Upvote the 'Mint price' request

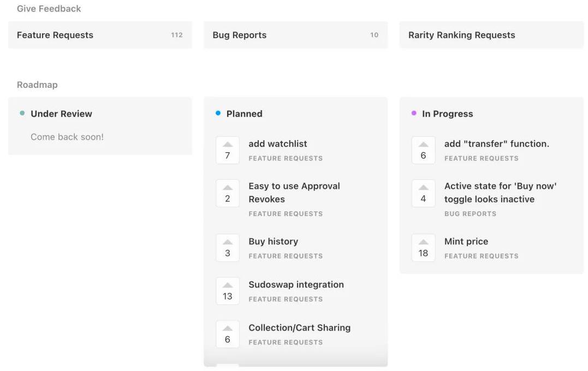tap(423, 248)
